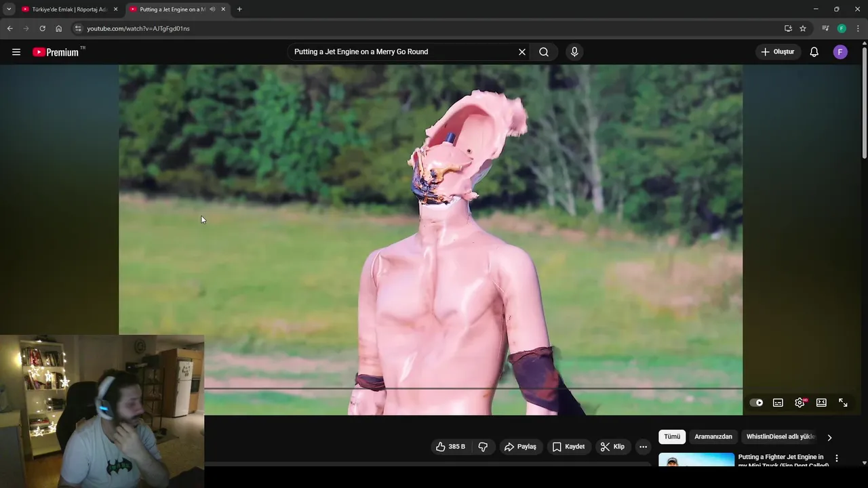Start voice search with microphone

574,52
